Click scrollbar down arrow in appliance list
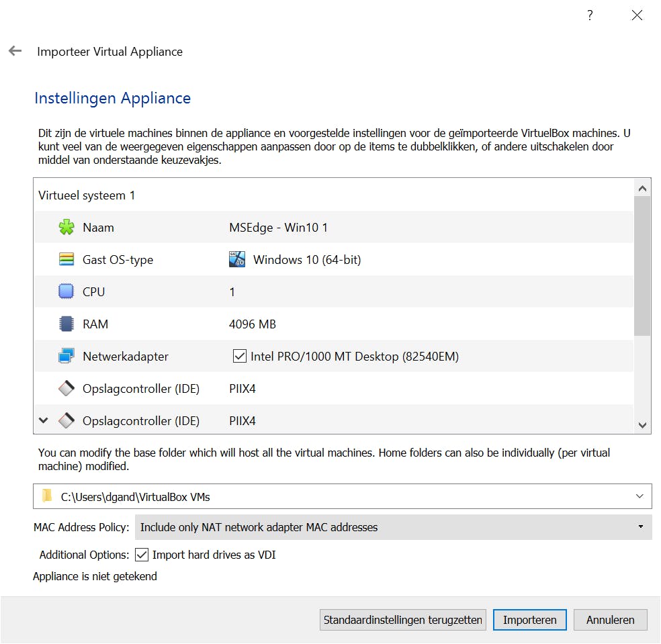The height and width of the screenshot is (644, 661). 642,425
